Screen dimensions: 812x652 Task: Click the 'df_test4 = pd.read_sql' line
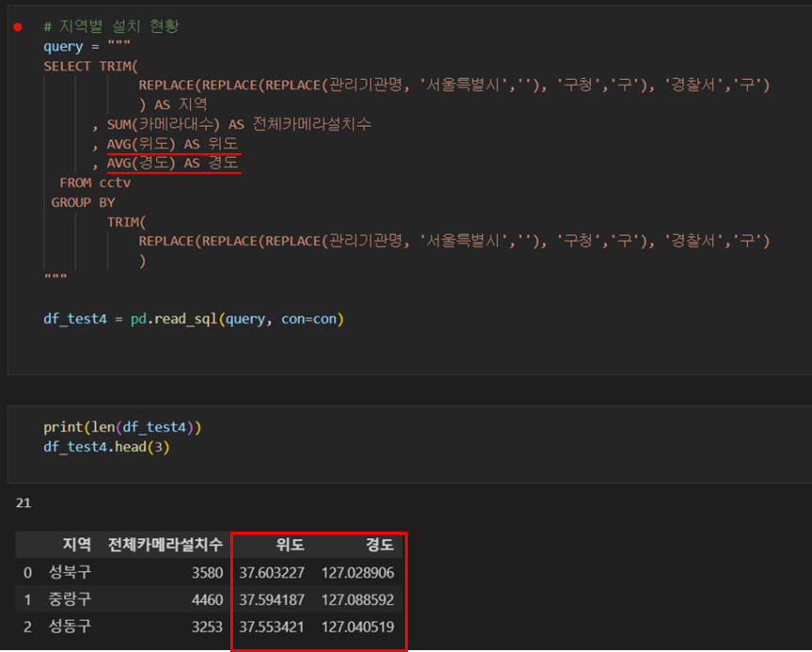pyautogui.click(x=194, y=319)
